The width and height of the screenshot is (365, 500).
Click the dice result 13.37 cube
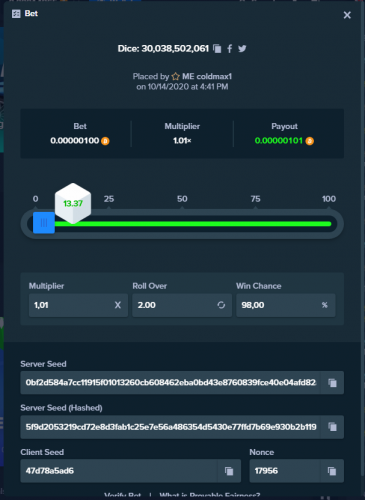pos(73,203)
